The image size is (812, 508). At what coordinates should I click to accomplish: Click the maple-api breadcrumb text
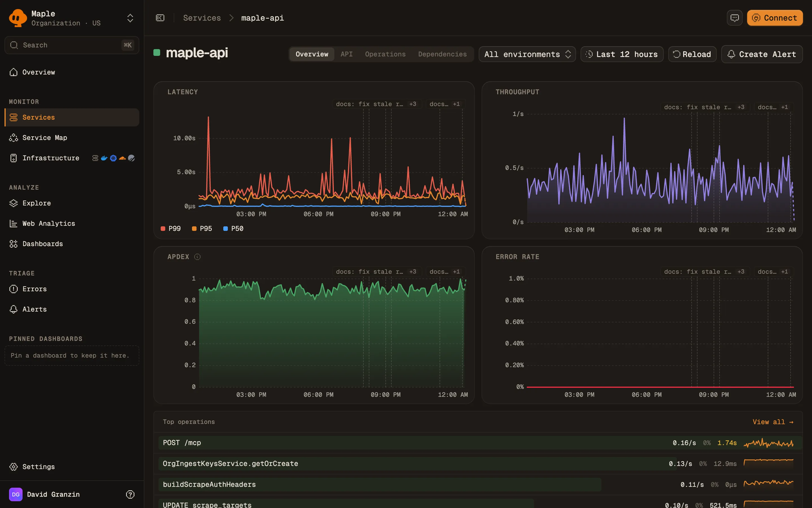pyautogui.click(x=262, y=18)
